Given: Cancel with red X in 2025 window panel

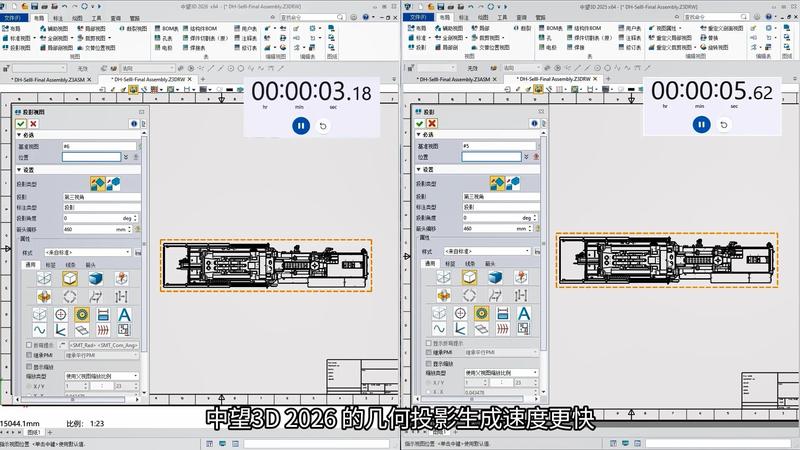Looking at the screenshot, I should tap(432, 123).
